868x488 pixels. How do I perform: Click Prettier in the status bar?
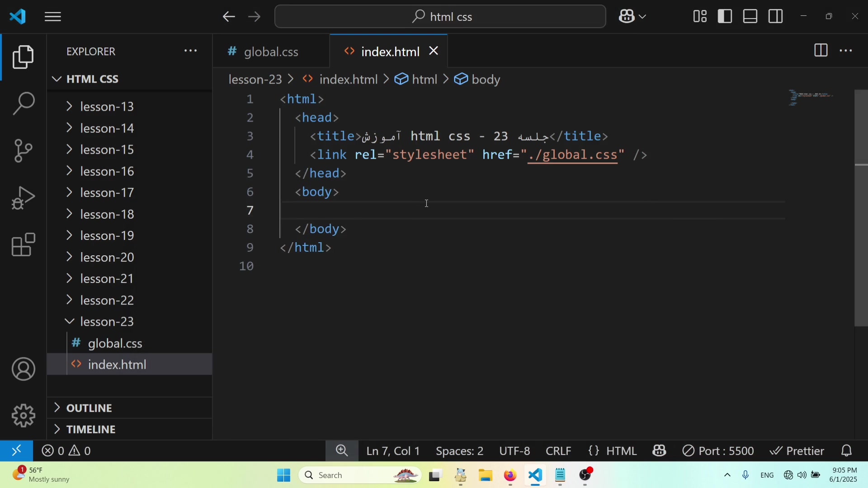[798, 450]
